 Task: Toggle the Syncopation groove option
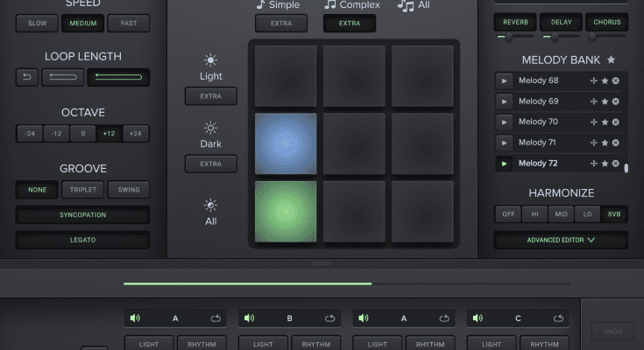pyautogui.click(x=82, y=214)
